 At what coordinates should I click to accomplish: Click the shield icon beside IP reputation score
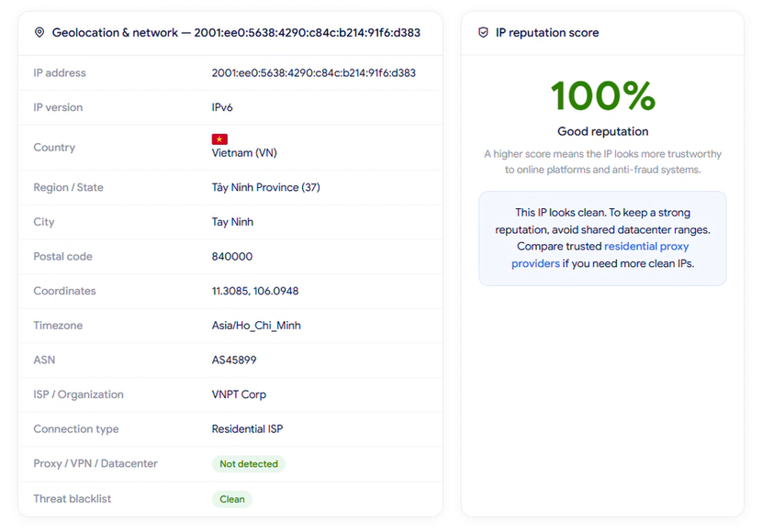(x=483, y=32)
